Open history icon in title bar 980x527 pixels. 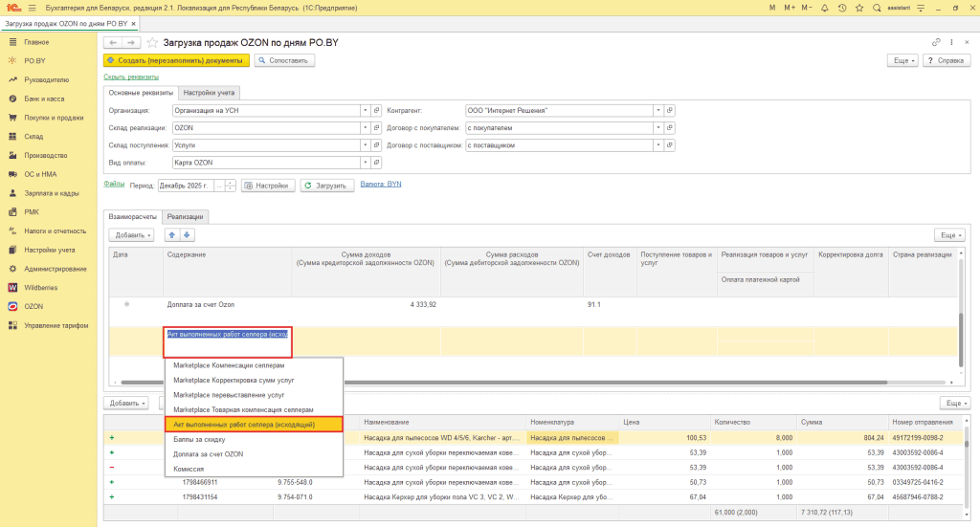842,8
